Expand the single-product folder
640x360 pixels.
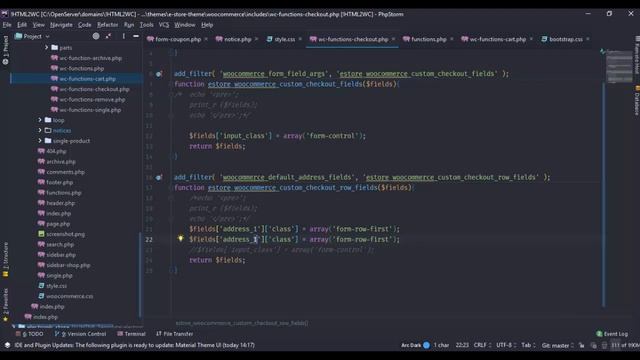[40, 141]
